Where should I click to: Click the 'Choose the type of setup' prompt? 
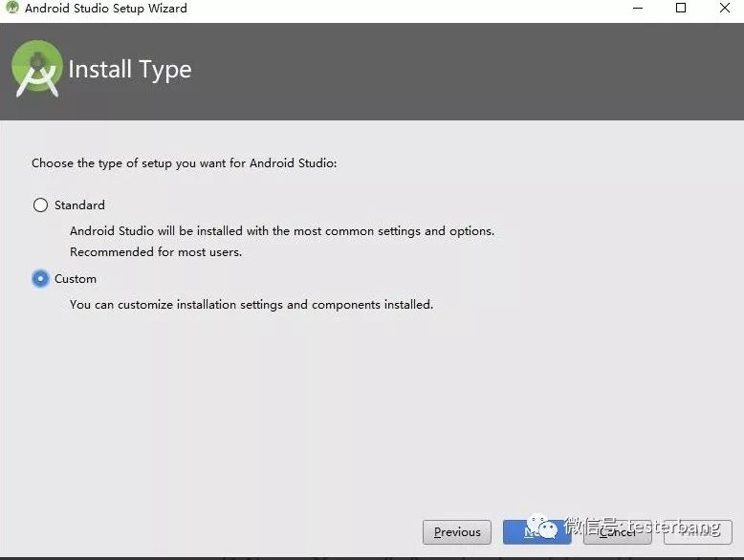(185, 163)
